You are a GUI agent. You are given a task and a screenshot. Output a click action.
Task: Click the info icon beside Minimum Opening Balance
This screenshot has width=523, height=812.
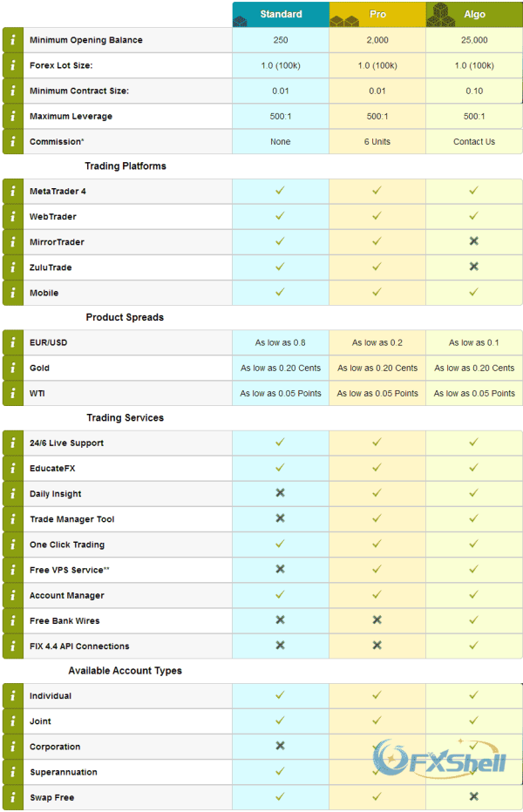pos(13,40)
